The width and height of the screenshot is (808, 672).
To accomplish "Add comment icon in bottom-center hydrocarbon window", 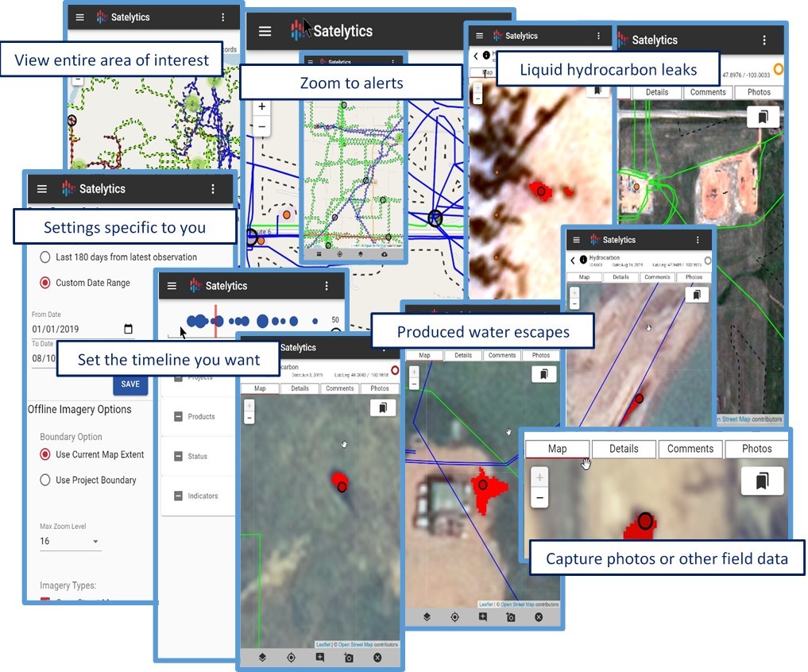I will point(320,658).
